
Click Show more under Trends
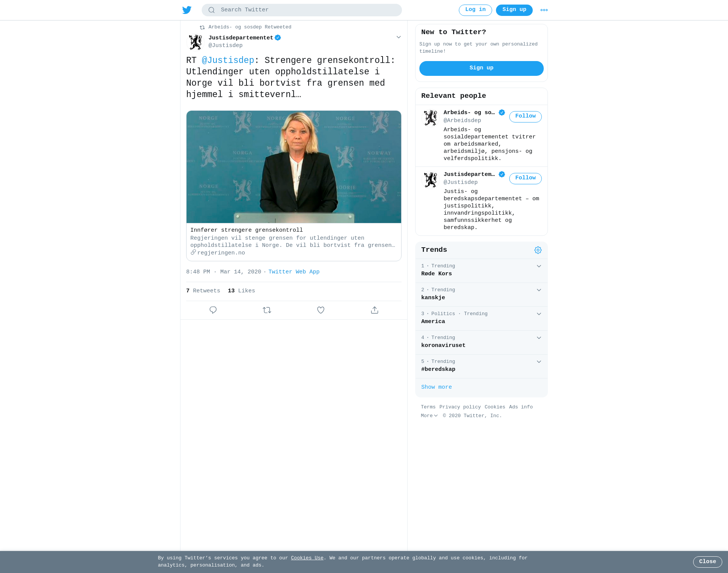pos(436,387)
